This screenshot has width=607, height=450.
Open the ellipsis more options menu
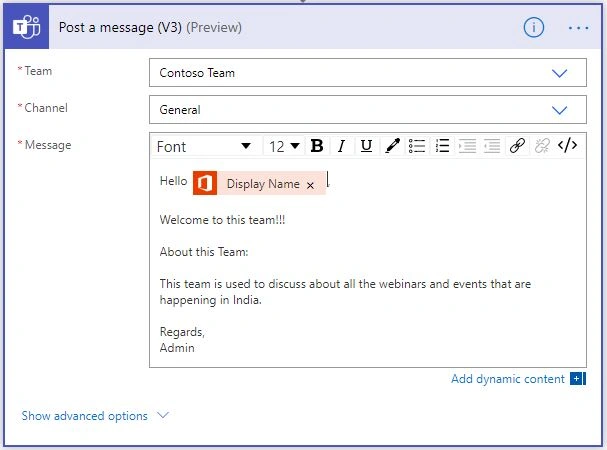click(x=578, y=28)
